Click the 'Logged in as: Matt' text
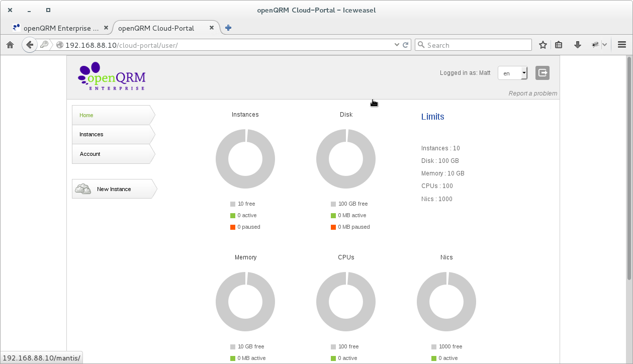Viewport: 633px width, 364px height. click(x=465, y=73)
